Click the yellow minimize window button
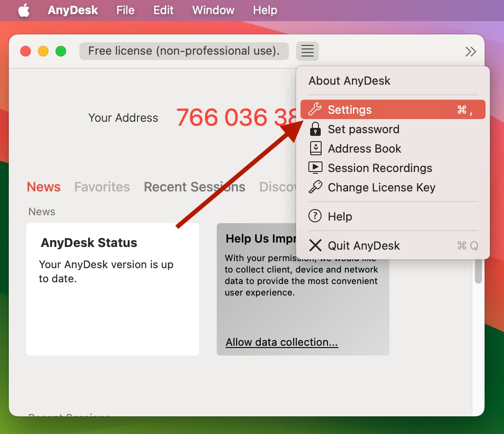The height and width of the screenshot is (434, 504). point(43,51)
